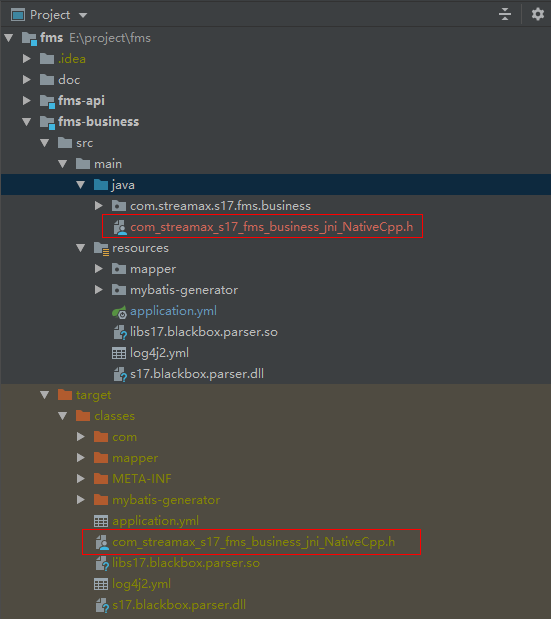Collapse the target folder

coord(45,395)
